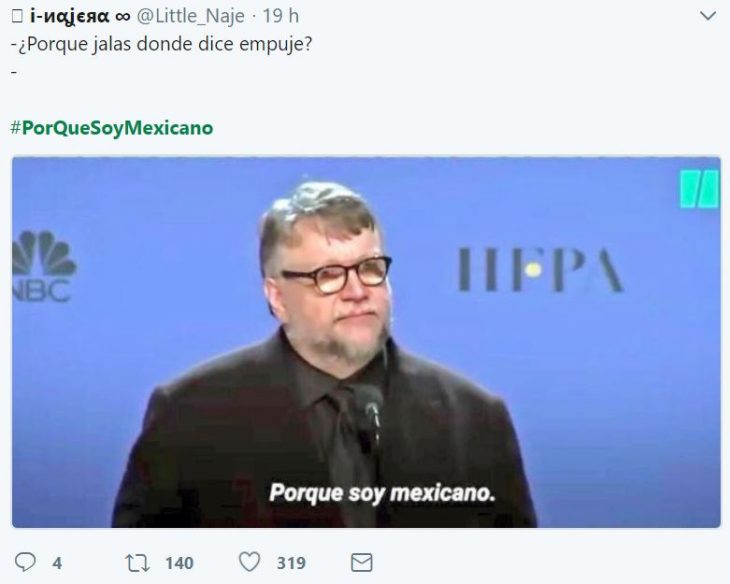Open the envelope direct message icon
This screenshot has width=730, height=584.
tap(361, 563)
